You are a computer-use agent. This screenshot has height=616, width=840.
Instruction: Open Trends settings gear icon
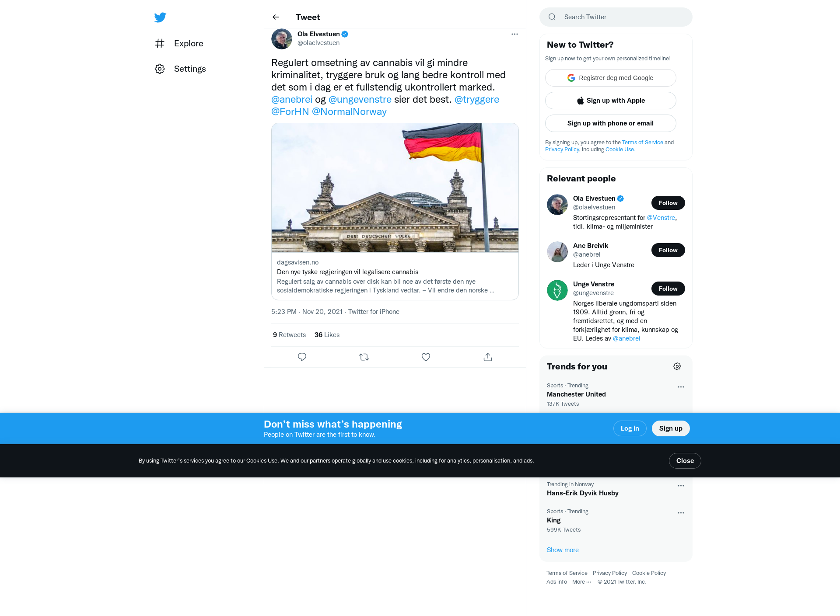677,366
